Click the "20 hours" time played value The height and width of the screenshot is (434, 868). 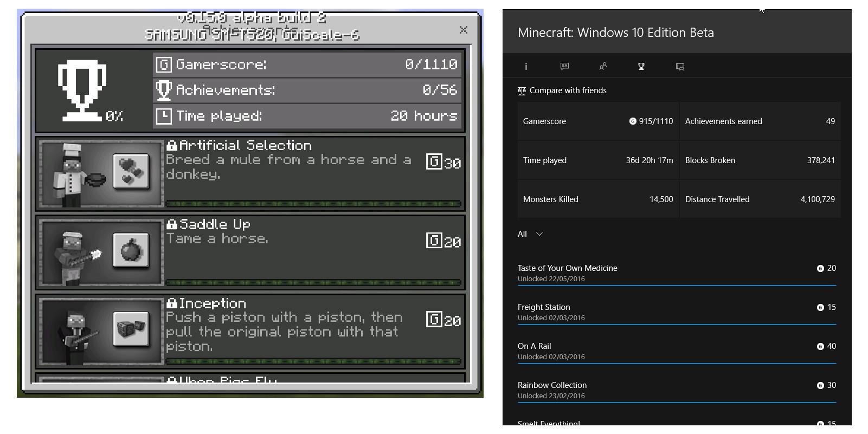tap(424, 116)
